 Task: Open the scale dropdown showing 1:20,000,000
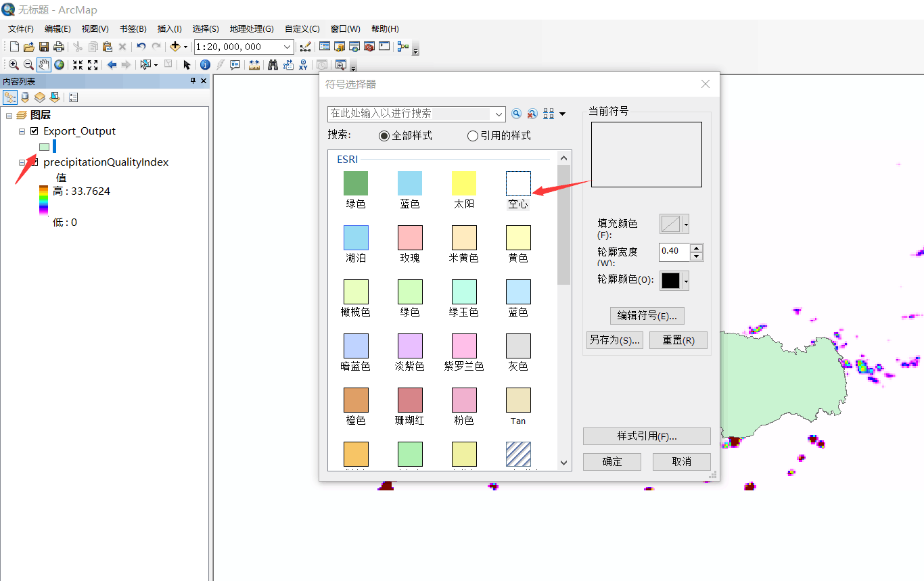(x=286, y=47)
